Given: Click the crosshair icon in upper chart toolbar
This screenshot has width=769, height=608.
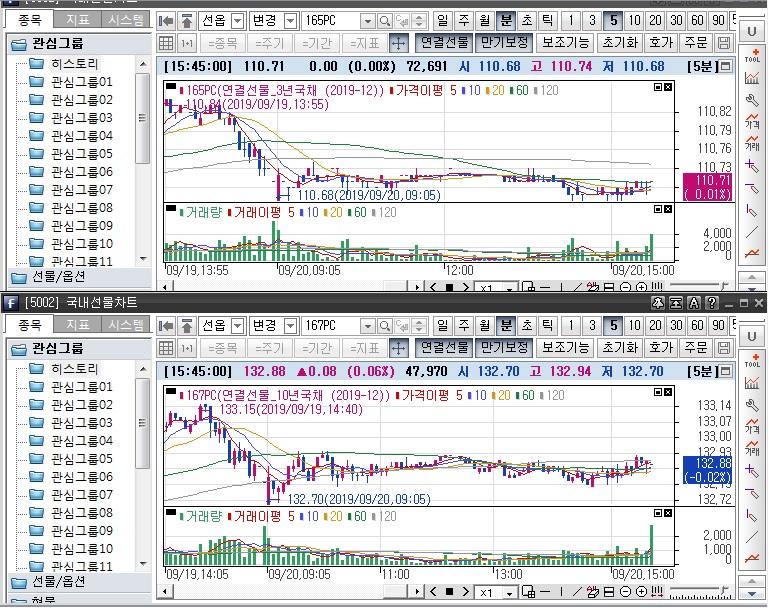Looking at the screenshot, I should point(397,43).
